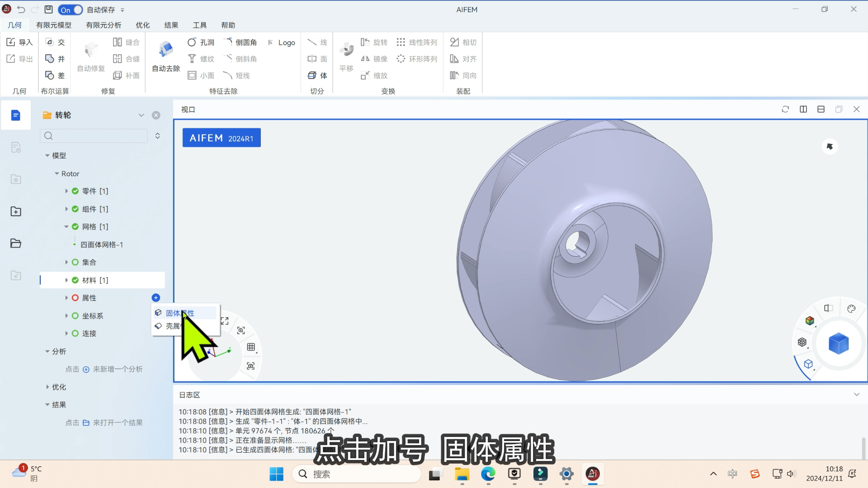The height and width of the screenshot is (488, 868).
Task: Click the red status circle on 属性
Action: click(75, 298)
